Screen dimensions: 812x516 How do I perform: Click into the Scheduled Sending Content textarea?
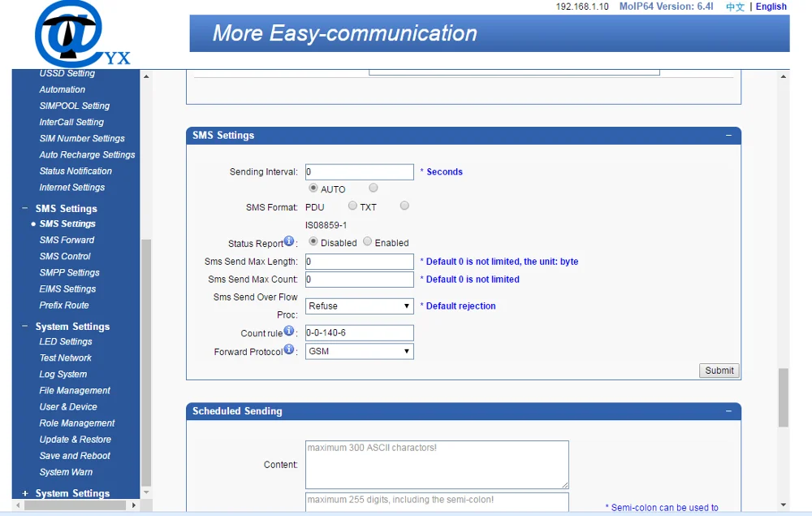click(x=437, y=465)
